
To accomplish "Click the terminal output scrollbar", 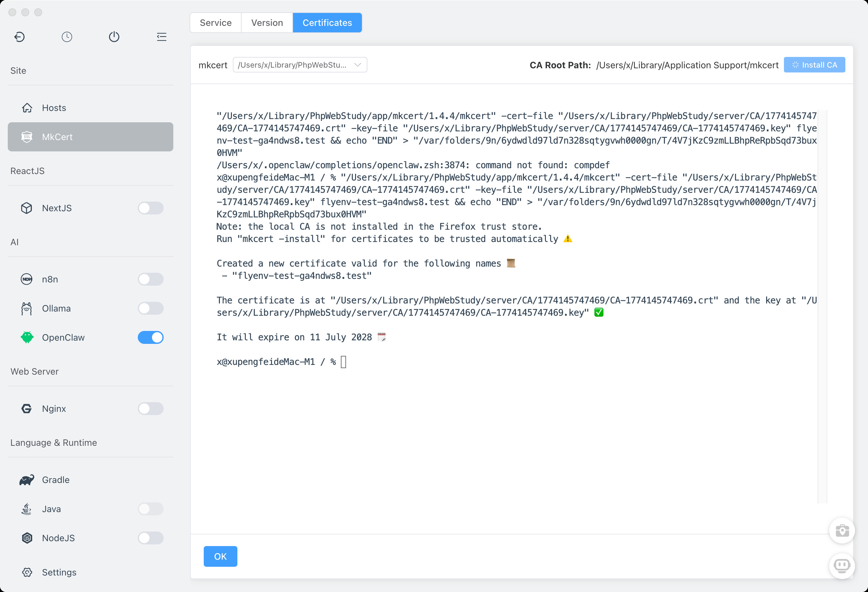I will click(822, 306).
